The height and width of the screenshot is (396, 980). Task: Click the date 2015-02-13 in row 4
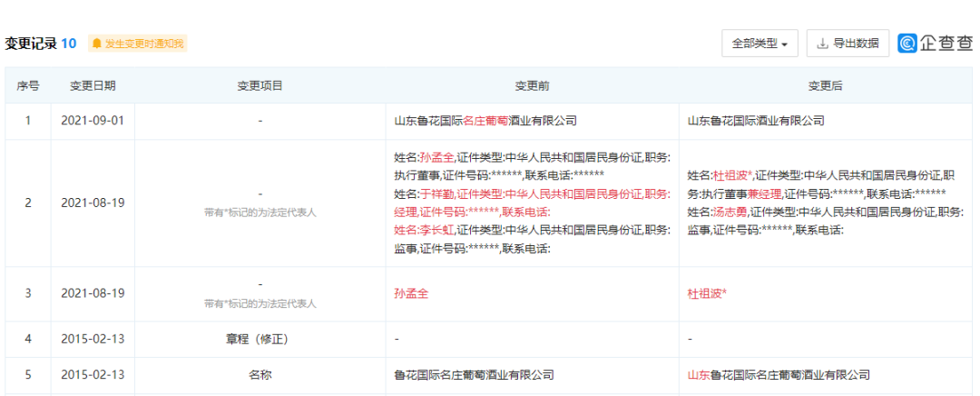[x=93, y=339]
